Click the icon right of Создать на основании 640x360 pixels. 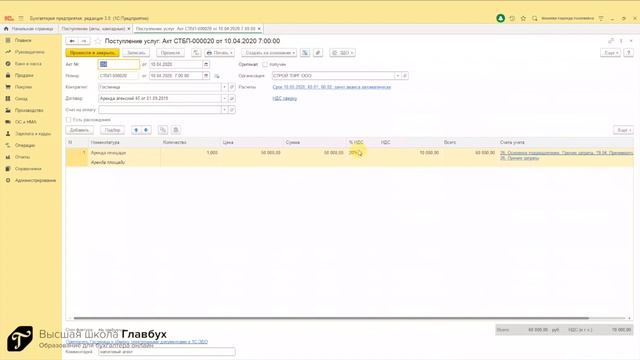305,53
